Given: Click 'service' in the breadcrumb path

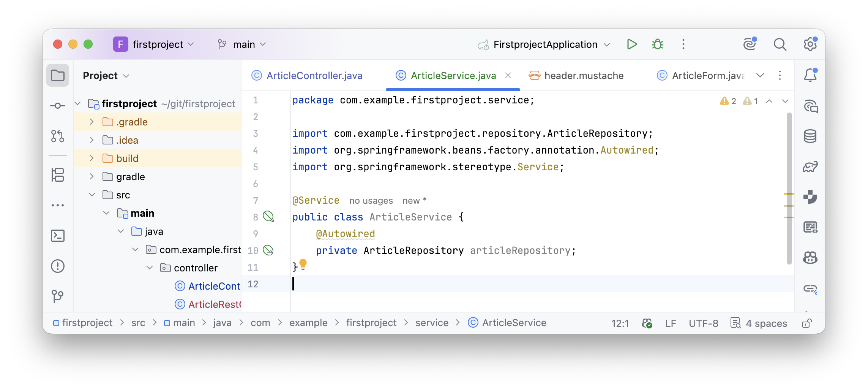Looking at the screenshot, I should pyautogui.click(x=432, y=323).
